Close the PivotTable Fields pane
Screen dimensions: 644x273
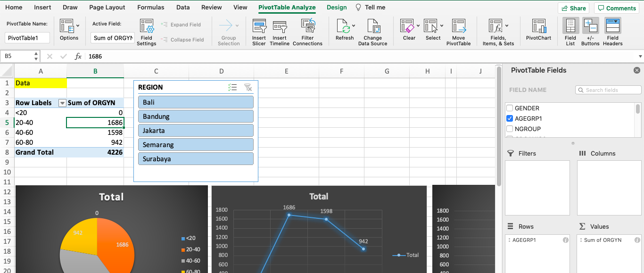(637, 70)
